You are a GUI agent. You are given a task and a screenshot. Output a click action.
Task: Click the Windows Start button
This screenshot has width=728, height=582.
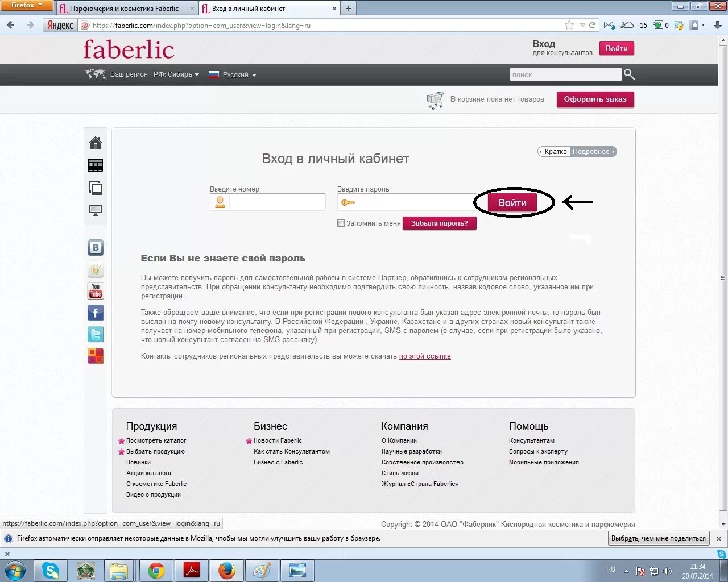pos(15,570)
